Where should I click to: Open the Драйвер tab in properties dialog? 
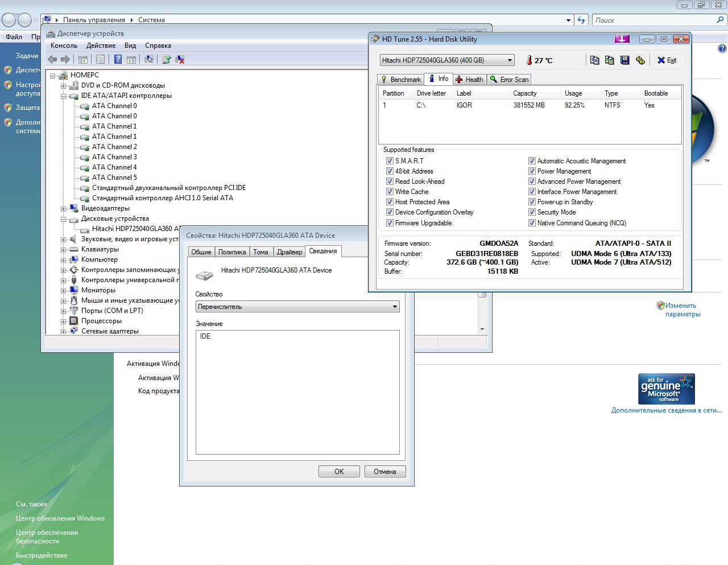pyautogui.click(x=289, y=252)
